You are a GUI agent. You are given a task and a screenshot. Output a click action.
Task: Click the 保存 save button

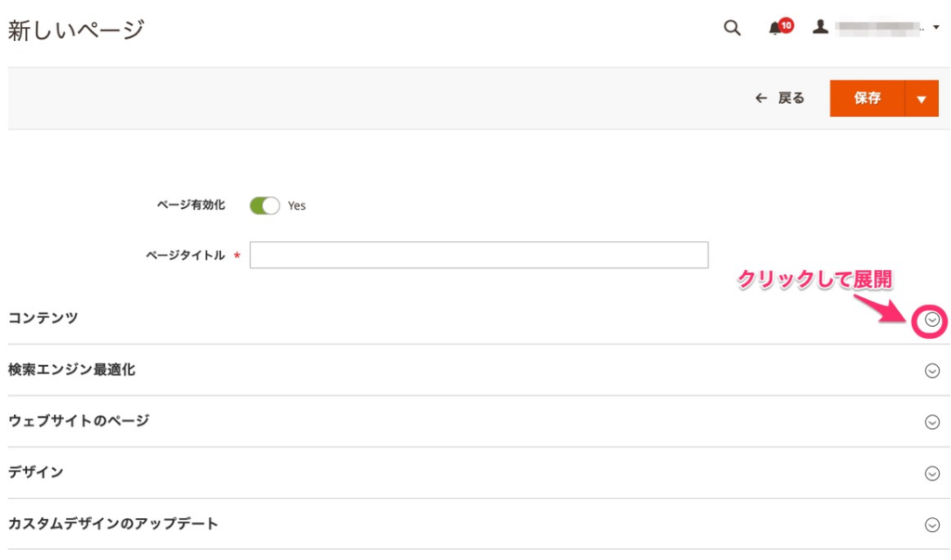(x=865, y=98)
